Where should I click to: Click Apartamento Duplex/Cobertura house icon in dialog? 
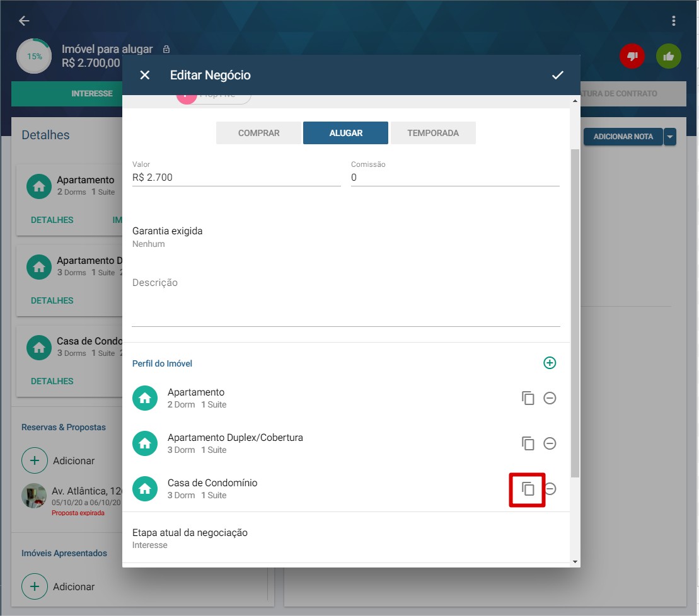click(145, 443)
